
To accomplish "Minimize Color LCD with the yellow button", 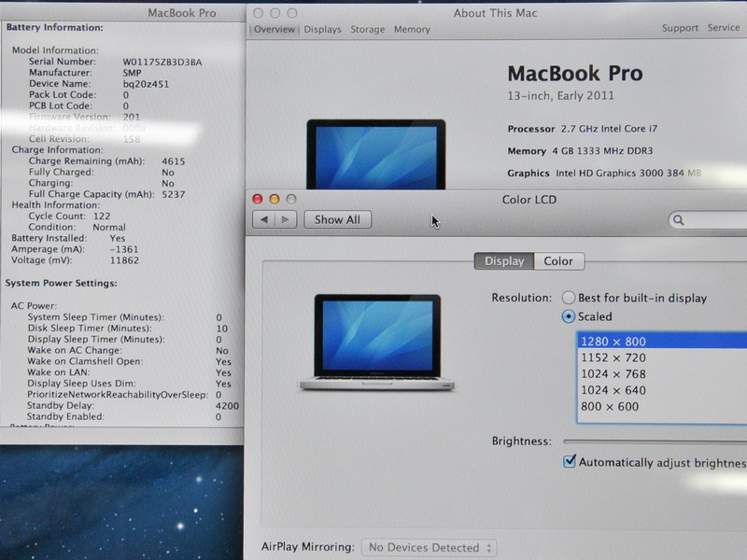I will [x=275, y=199].
